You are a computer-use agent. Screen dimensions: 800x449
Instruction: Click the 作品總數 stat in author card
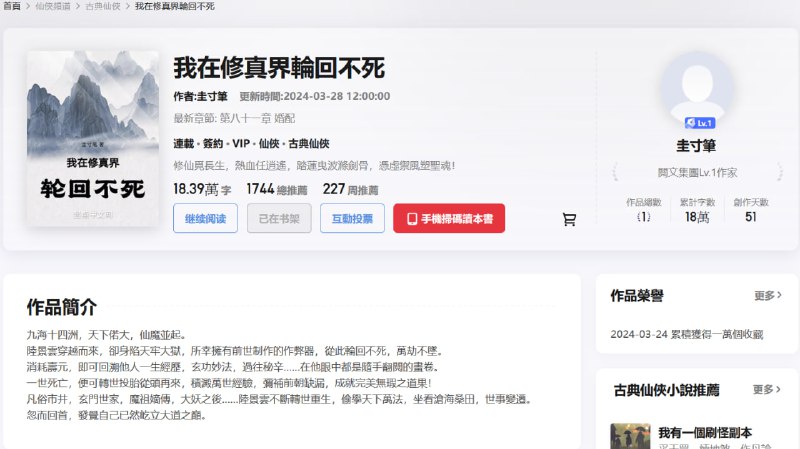(x=644, y=210)
